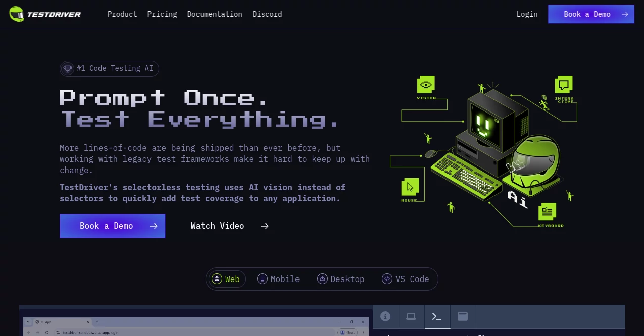The height and width of the screenshot is (336, 644).
Task: Click the Book a Demo hero button
Action: pos(112,226)
